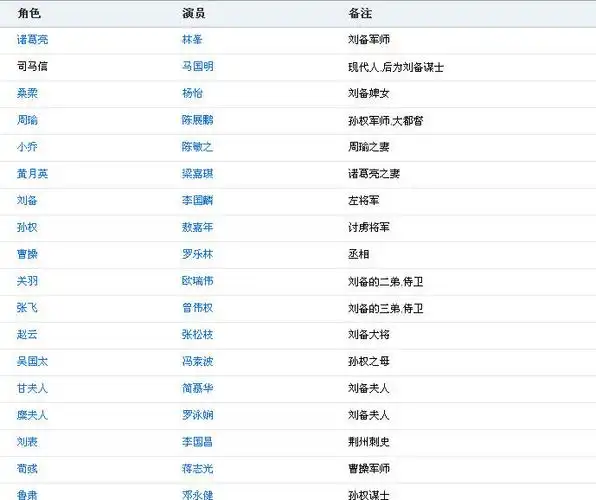Open the 孙权 character link
Viewport: 596px width, 500px height.
(27, 227)
